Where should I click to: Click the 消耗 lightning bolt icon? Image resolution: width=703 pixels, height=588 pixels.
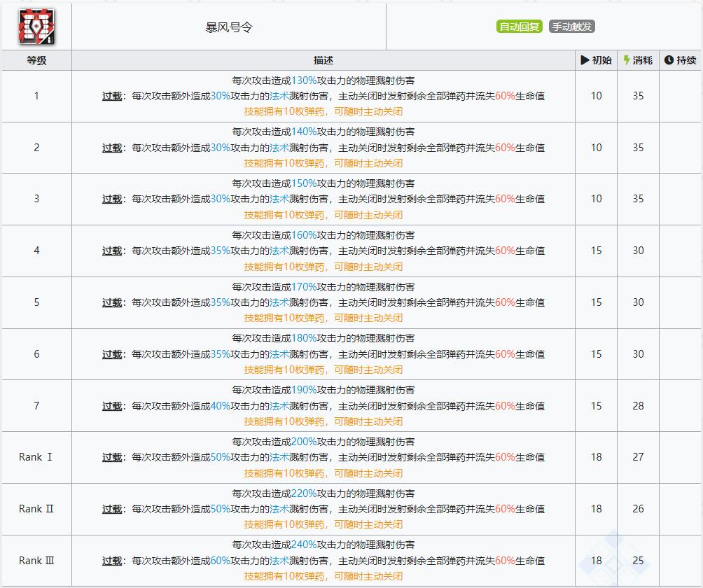[627, 60]
